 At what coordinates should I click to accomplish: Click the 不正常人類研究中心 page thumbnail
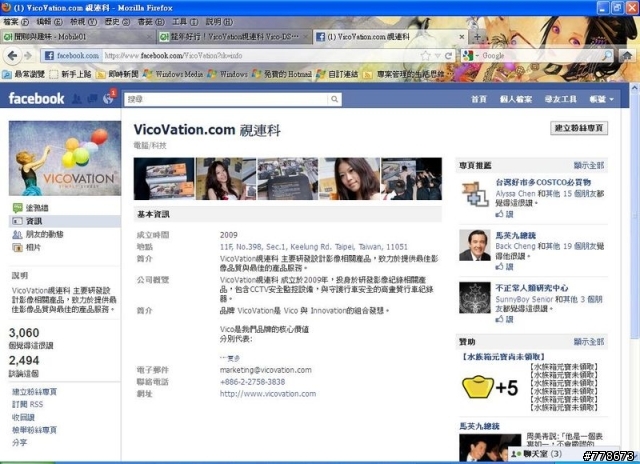pyautogui.click(x=475, y=298)
